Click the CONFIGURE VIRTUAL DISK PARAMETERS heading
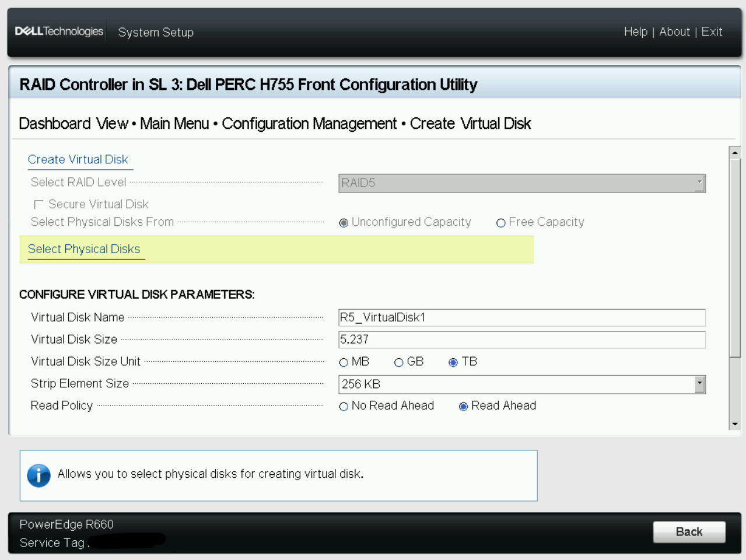The image size is (746, 560). 137,295
